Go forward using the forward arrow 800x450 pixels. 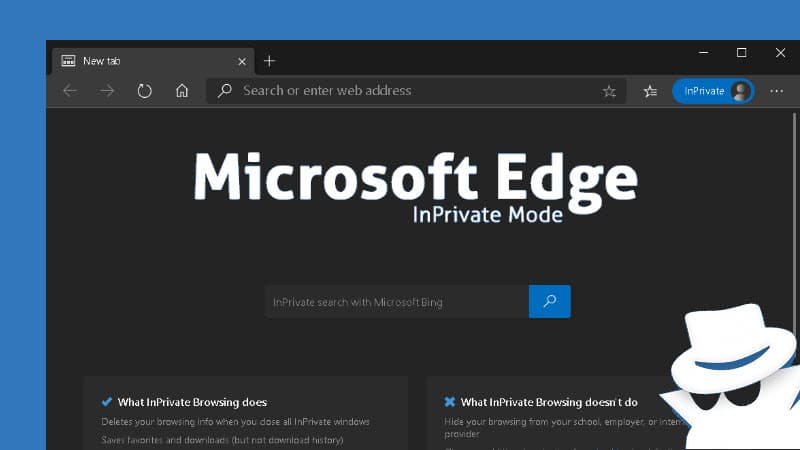(107, 91)
